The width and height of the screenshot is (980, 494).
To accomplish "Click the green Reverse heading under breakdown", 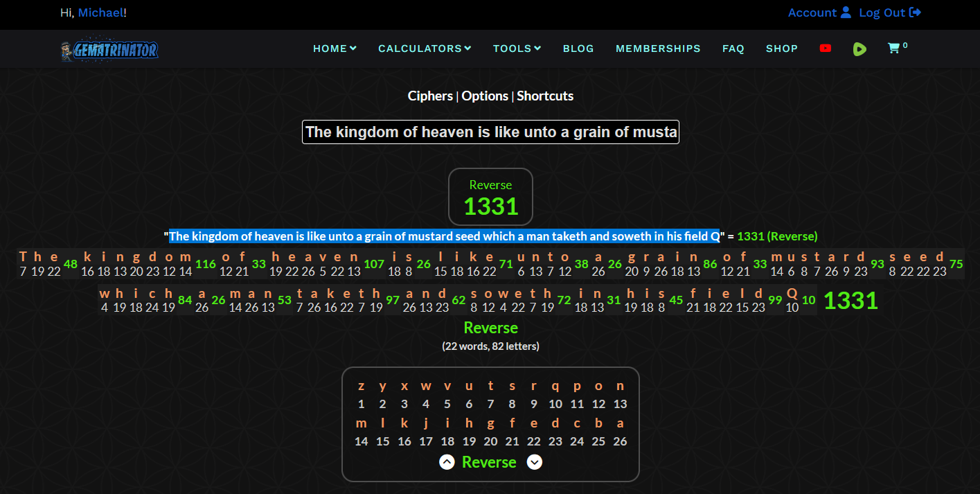I will click(x=490, y=328).
